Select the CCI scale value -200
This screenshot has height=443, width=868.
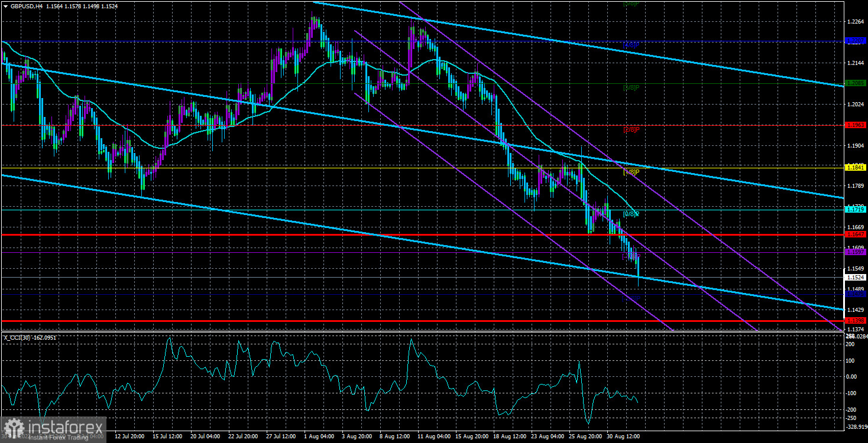853,409
